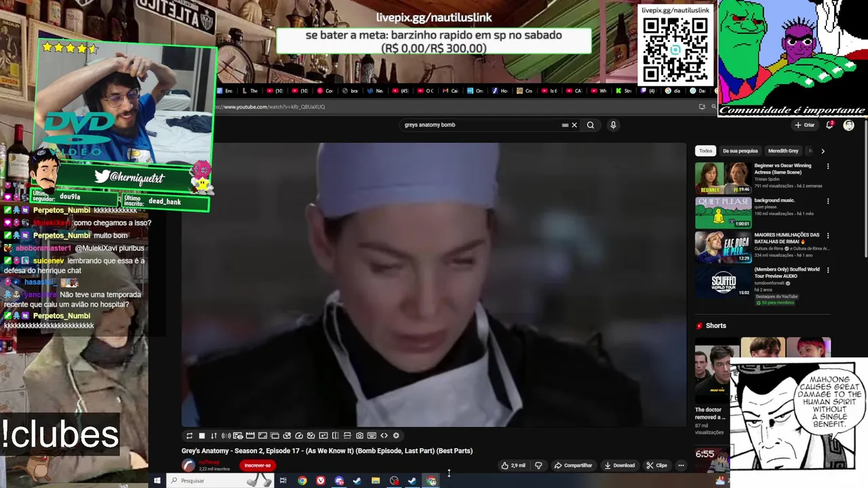Dislike the video with thumbs-down
Image resolution: width=868 pixels, height=488 pixels.
[x=538, y=466]
